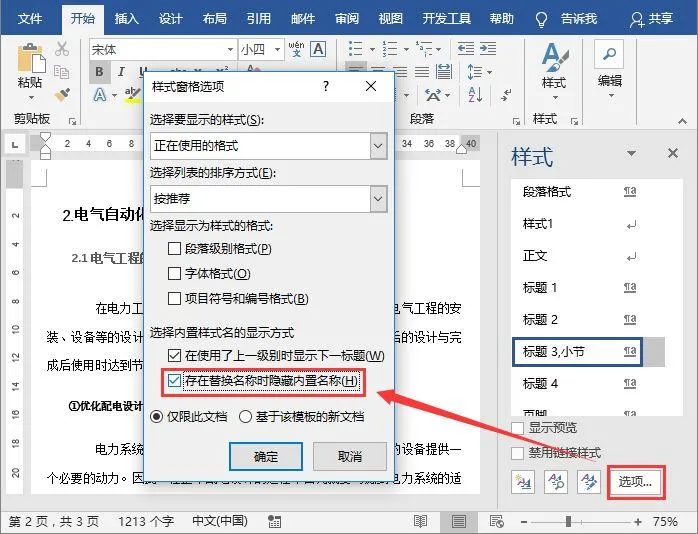Check 显示预览 in Styles pane
Image resolution: width=698 pixels, height=534 pixels.
(518, 428)
